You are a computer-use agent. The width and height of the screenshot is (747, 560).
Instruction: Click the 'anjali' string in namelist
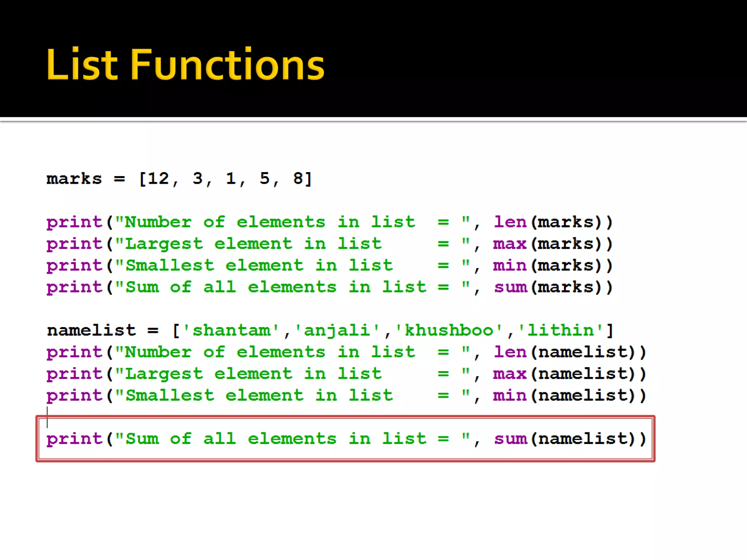pyautogui.click(x=337, y=330)
